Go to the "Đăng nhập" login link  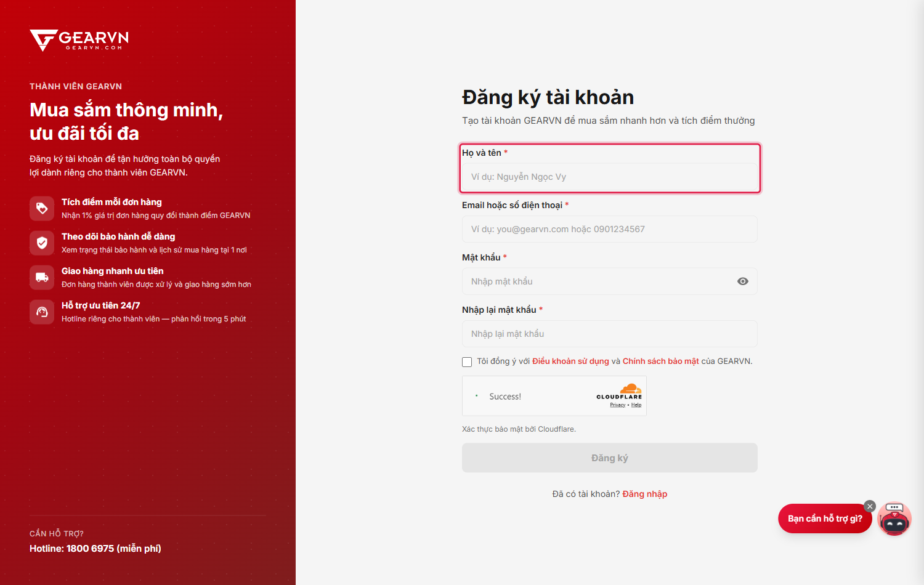tap(645, 494)
